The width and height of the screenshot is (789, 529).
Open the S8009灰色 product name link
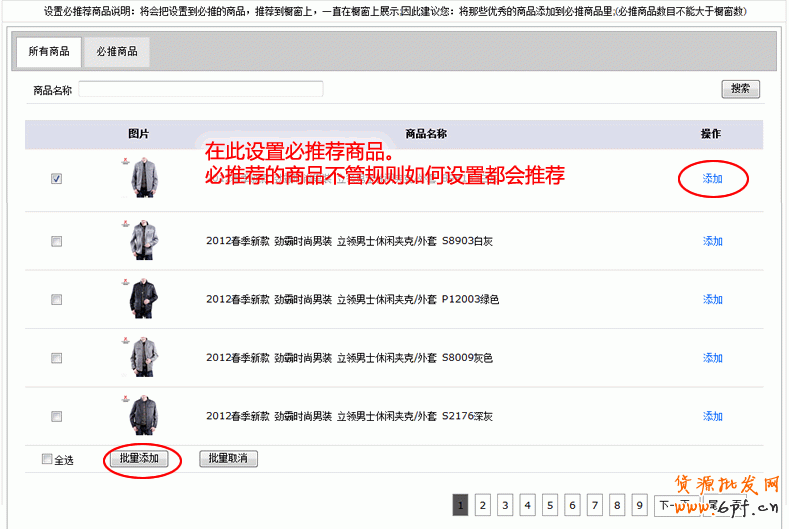pyautogui.click(x=349, y=358)
